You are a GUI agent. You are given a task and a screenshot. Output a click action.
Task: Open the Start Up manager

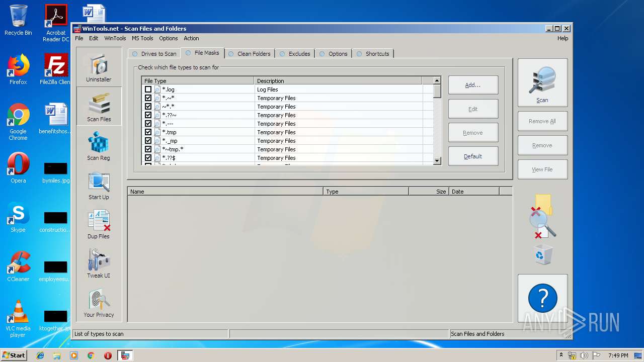(x=99, y=185)
